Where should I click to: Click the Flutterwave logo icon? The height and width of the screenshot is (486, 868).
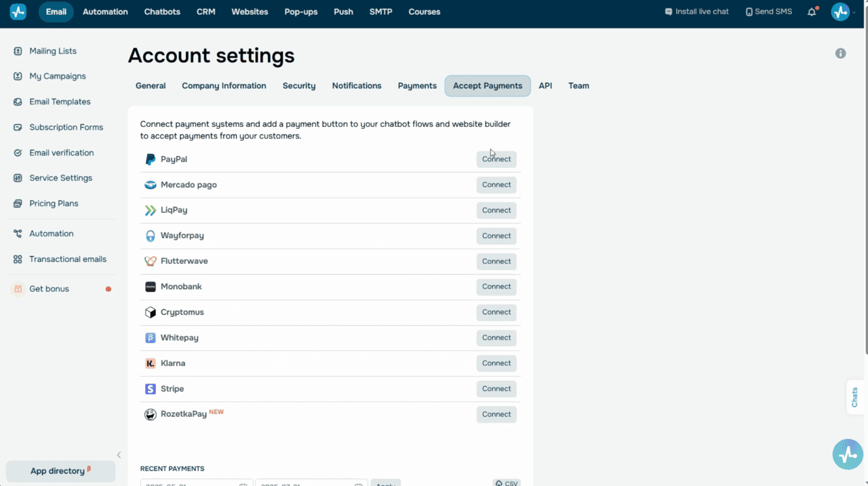(151, 261)
